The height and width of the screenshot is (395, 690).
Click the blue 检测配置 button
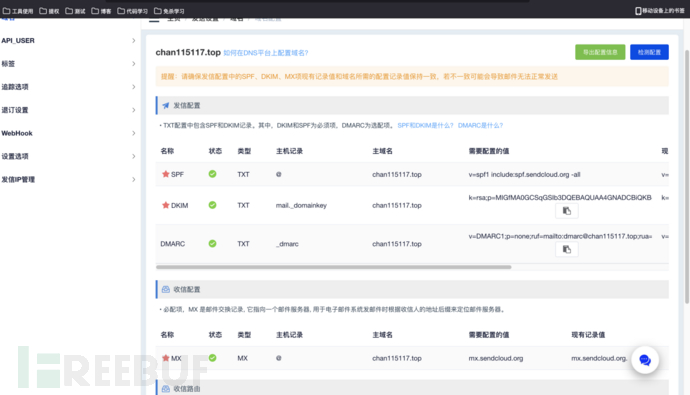649,52
